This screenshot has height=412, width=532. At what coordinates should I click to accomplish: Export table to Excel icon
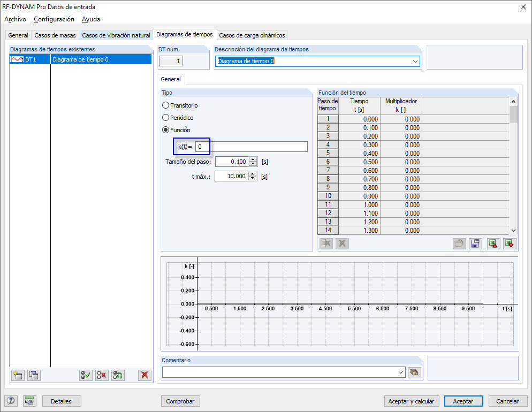pos(510,243)
